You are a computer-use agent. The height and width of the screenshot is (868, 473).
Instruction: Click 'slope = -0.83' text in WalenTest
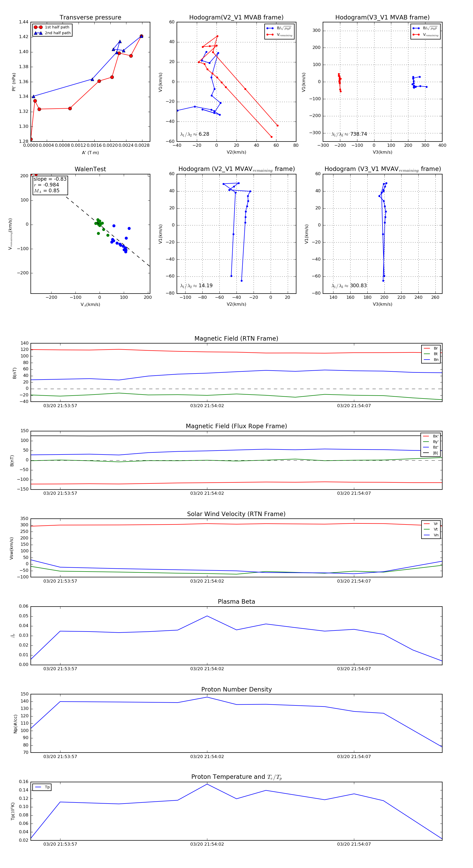click(x=50, y=179)
